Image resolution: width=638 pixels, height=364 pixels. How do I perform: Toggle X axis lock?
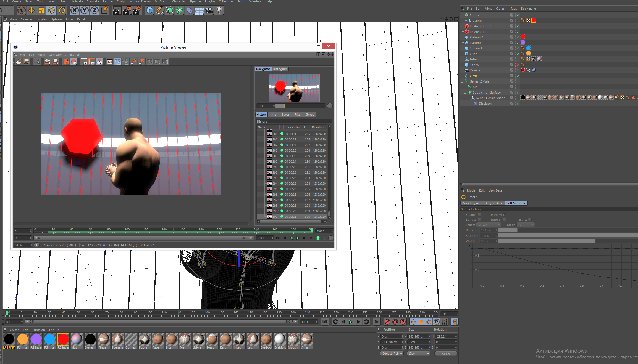pos(74,10)
